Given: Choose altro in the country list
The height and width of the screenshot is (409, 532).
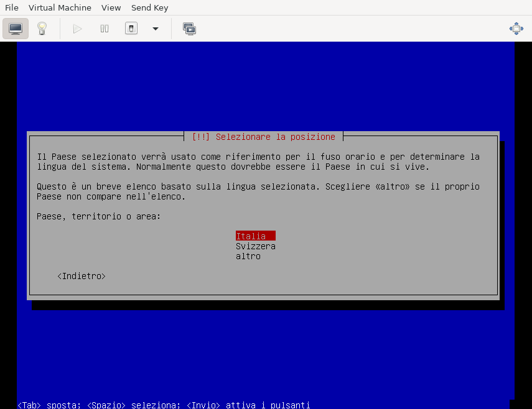Looking at the screenshot, I should tap(248, 256).
